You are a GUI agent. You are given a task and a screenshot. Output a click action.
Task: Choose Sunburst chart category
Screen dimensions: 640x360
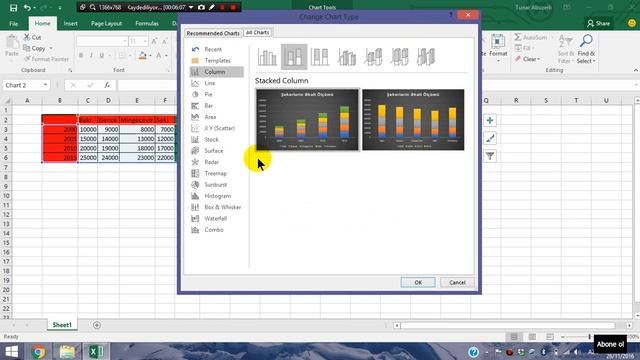[x=217, y=185]
